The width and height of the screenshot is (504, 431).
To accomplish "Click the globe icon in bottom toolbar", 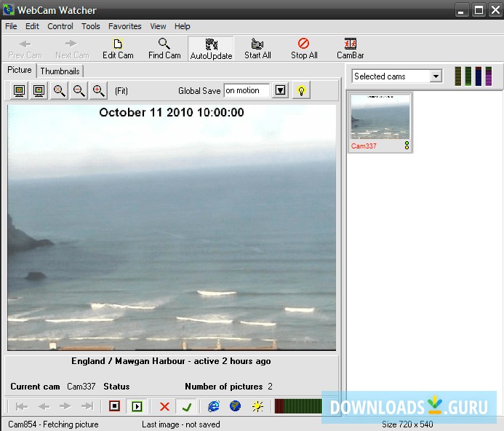I will (x=235, y=406).
